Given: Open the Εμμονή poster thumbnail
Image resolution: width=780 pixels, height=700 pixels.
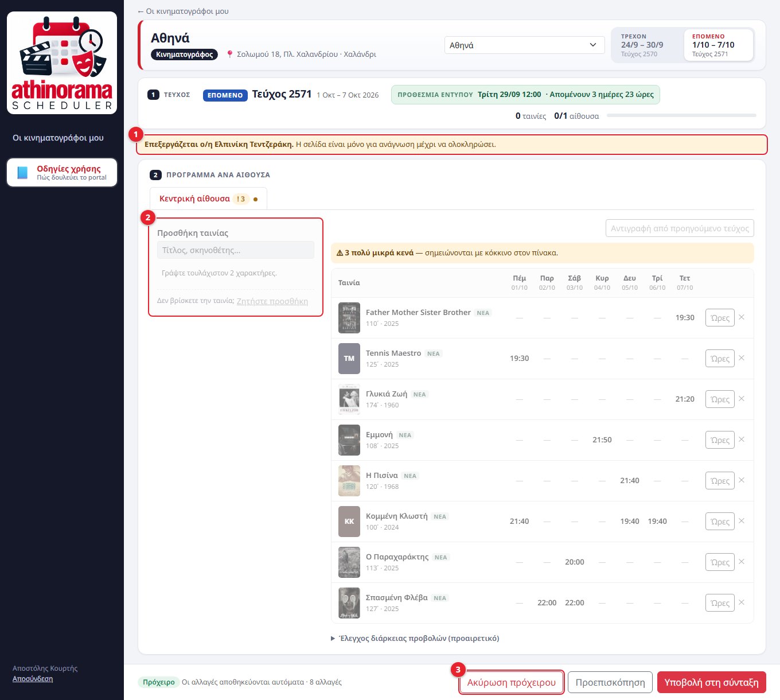Looking at the screenshot, I should [349, 440].
